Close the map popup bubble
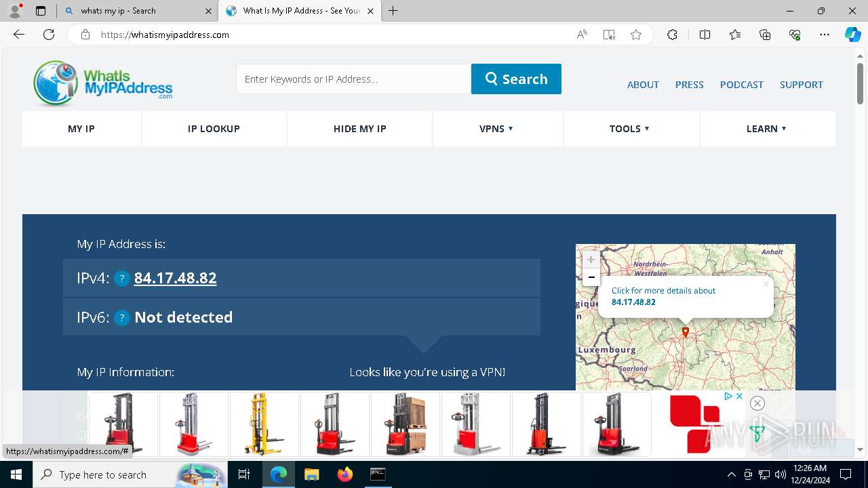 [766, 283]
